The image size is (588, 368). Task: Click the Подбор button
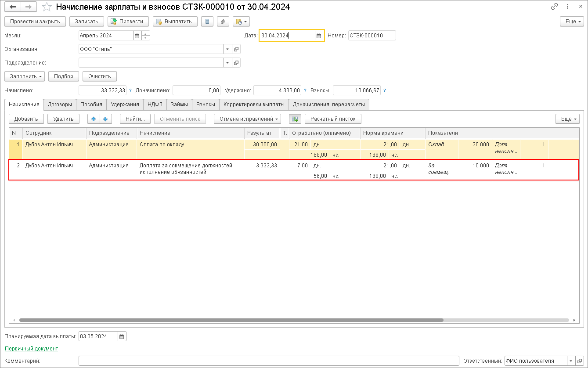64,76
